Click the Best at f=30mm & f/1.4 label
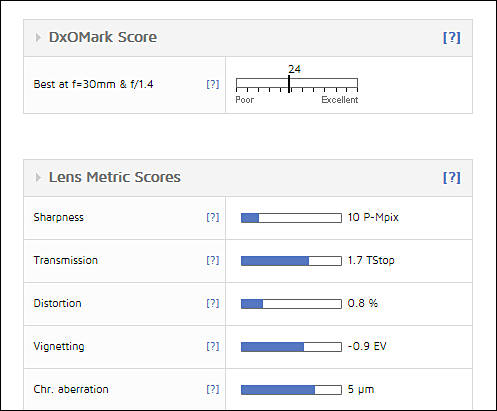 tap(93, 84)
